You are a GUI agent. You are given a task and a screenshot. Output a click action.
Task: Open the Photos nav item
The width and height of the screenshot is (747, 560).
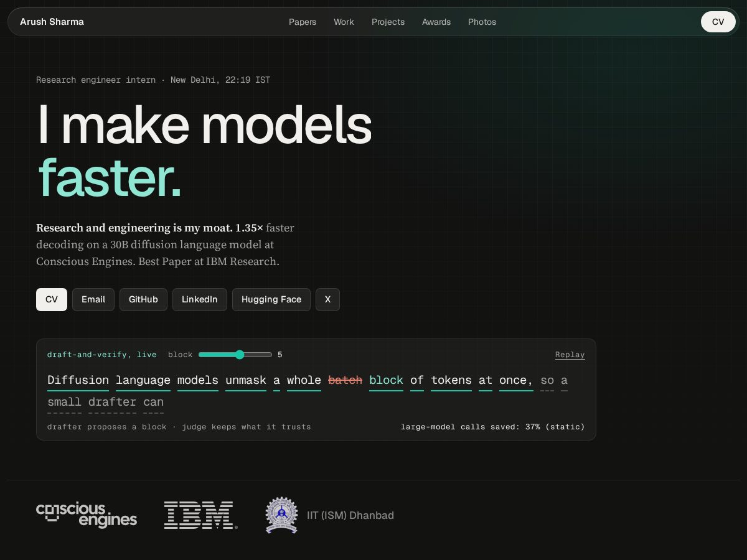pos(482,22)
